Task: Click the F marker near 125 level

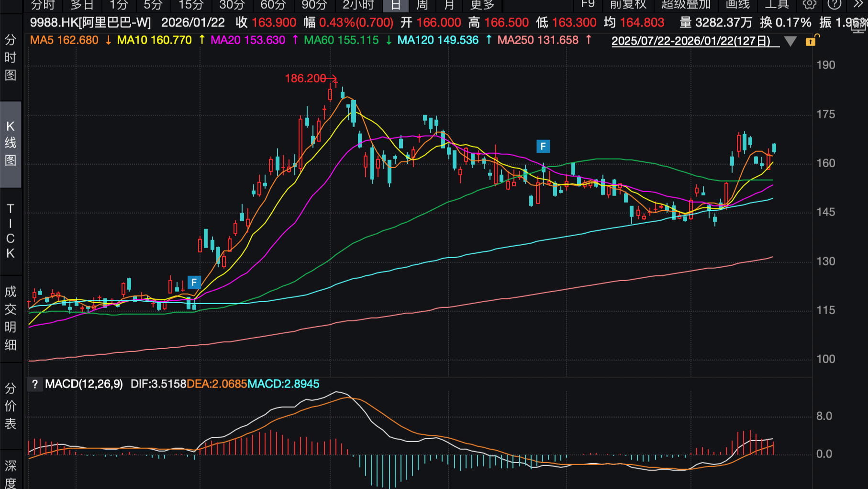Action: click(x=194, y=283)
